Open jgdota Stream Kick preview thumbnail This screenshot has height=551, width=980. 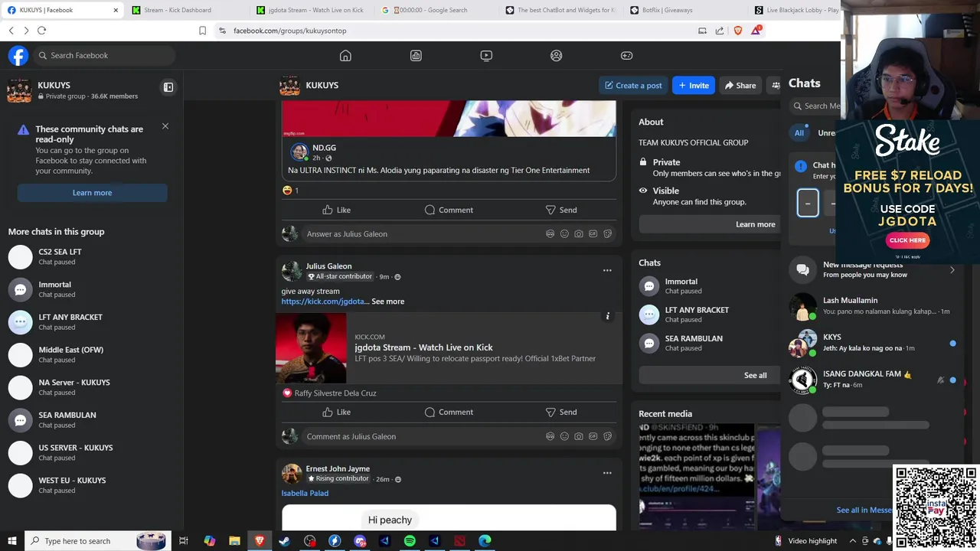pyautogui.click(x=311, y=348)
